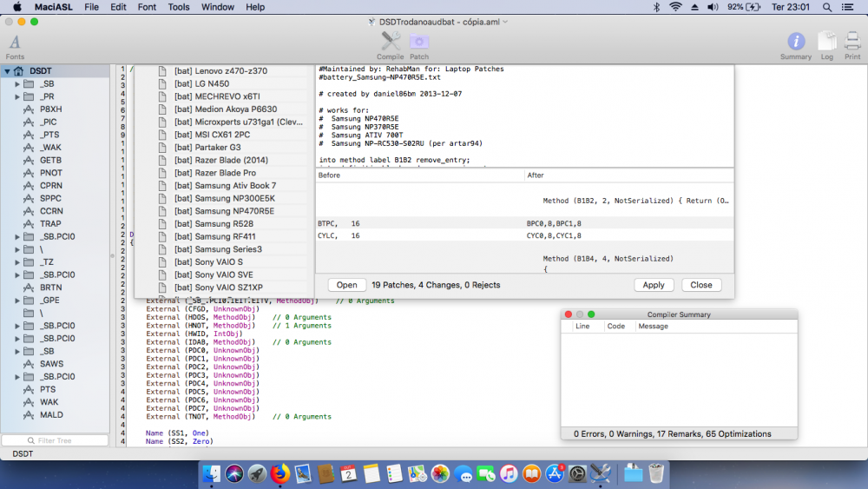This screenshot has height=489, width=868.
Task: Open Firefox from the Dock
Action: click(x=279, y=474)
